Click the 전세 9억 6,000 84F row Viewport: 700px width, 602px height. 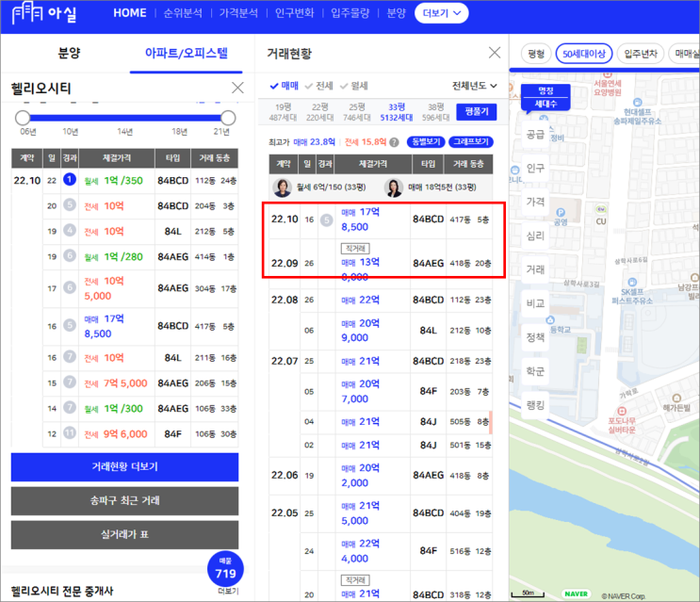click(x=140, y=433)
